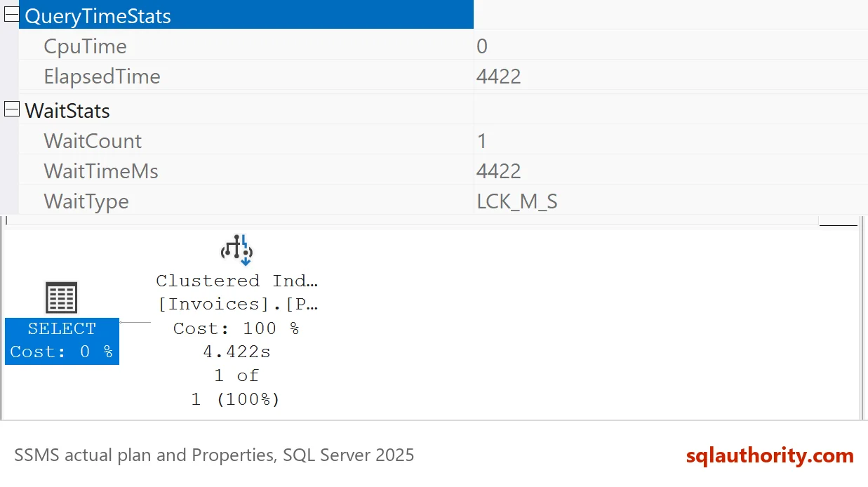Click the ElapsedTime value 4422
This screenshot has height=487, width=868.
coord(499,76)
